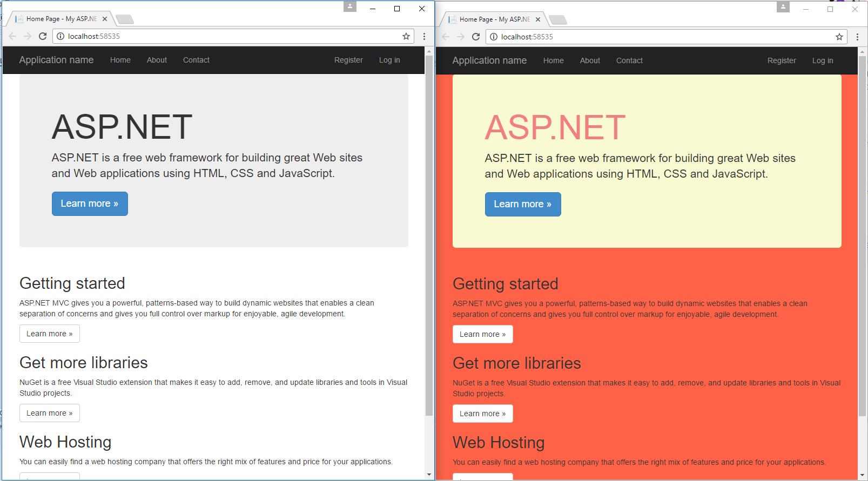Reload the page in the left browser window
868x481 pixels.
tap(43, 36)
